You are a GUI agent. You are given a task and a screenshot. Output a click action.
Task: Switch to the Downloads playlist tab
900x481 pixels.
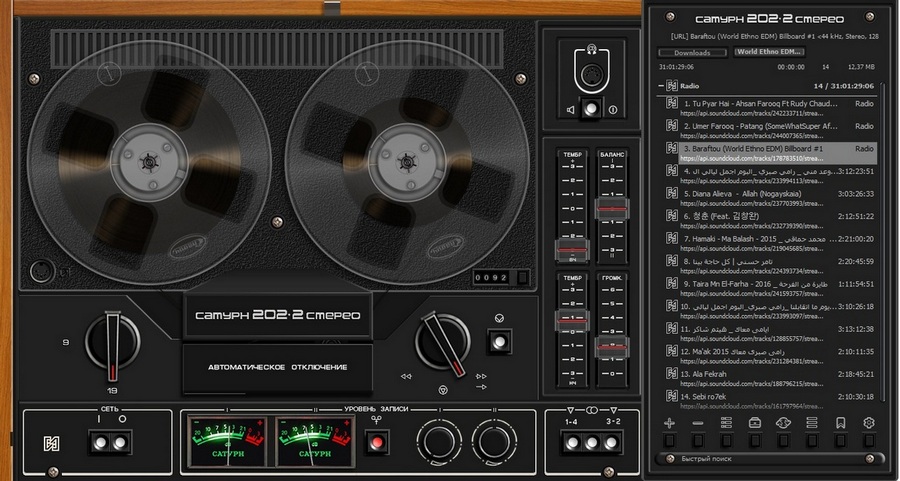692,52
